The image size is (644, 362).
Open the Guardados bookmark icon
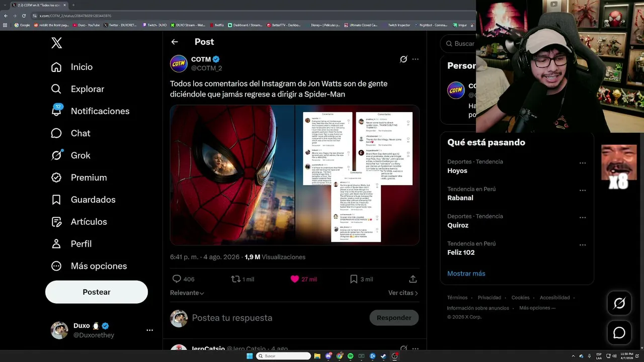coord(56,200)
